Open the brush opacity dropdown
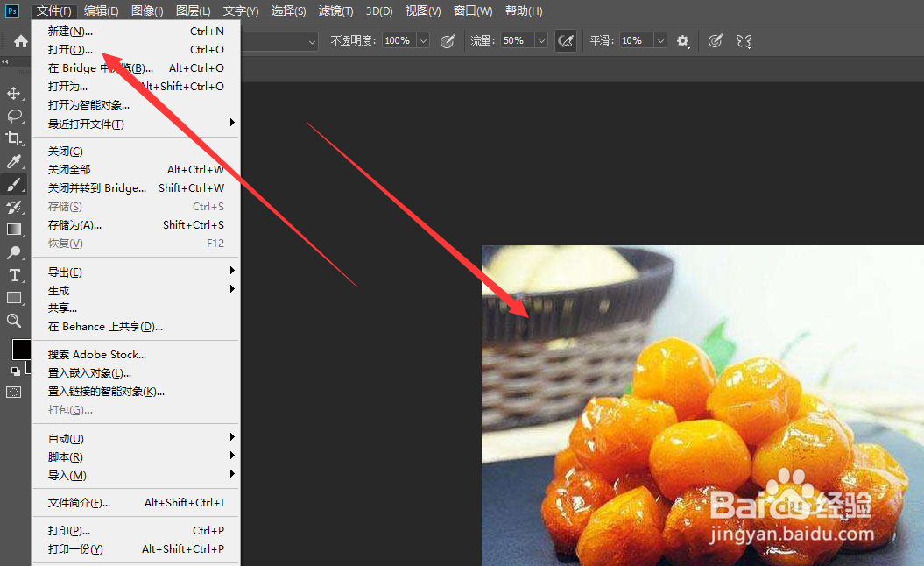 click(424, 40)
